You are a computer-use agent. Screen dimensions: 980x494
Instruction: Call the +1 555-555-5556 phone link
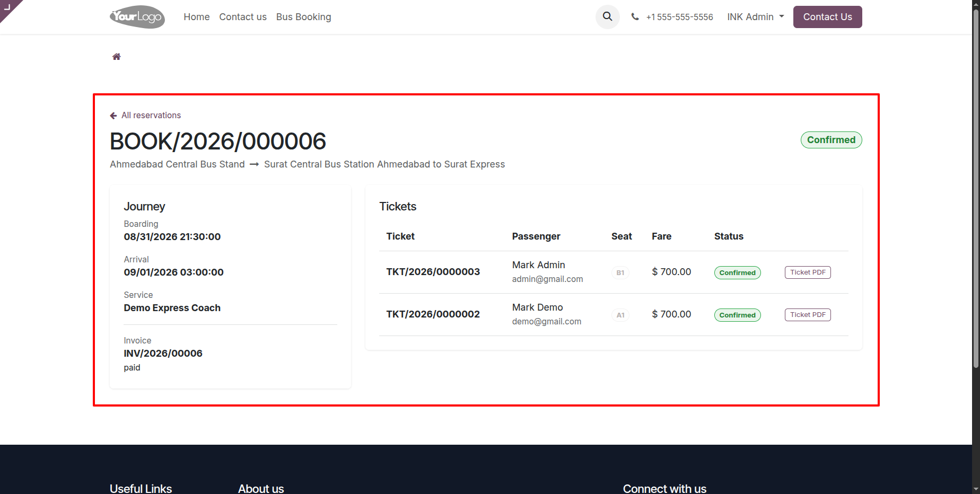pyautogui.click(x=679, y=17)
